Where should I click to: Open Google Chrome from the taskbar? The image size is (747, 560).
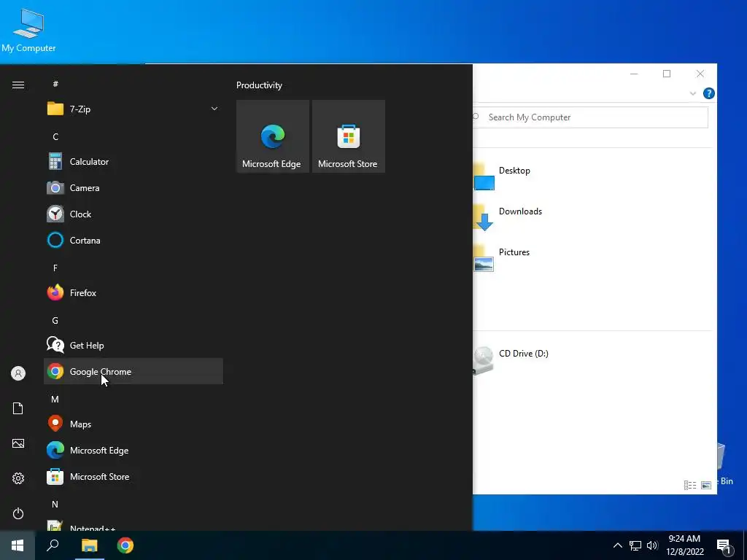coord(125,545)
